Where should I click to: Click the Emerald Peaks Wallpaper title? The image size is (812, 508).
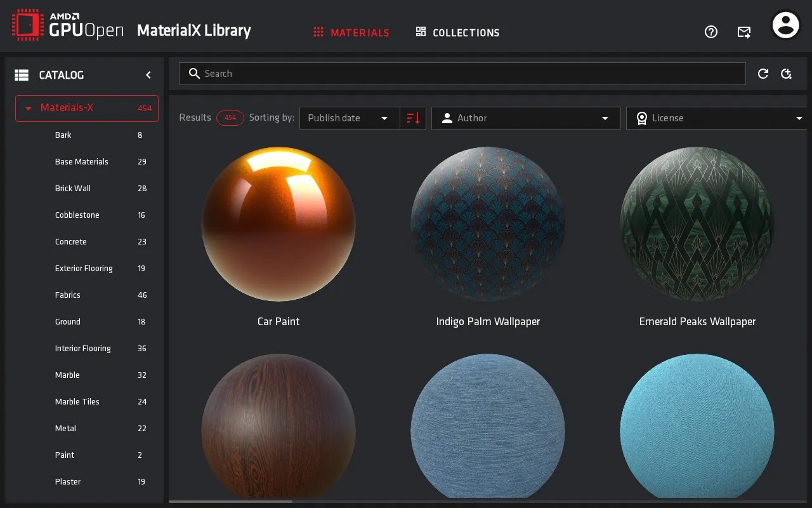[x=697, y=321]
